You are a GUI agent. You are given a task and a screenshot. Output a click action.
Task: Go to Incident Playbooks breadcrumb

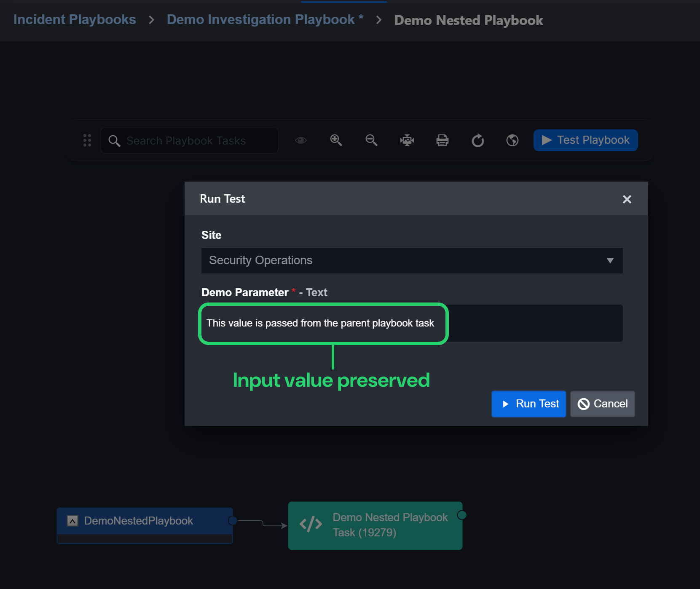(75, 19)
